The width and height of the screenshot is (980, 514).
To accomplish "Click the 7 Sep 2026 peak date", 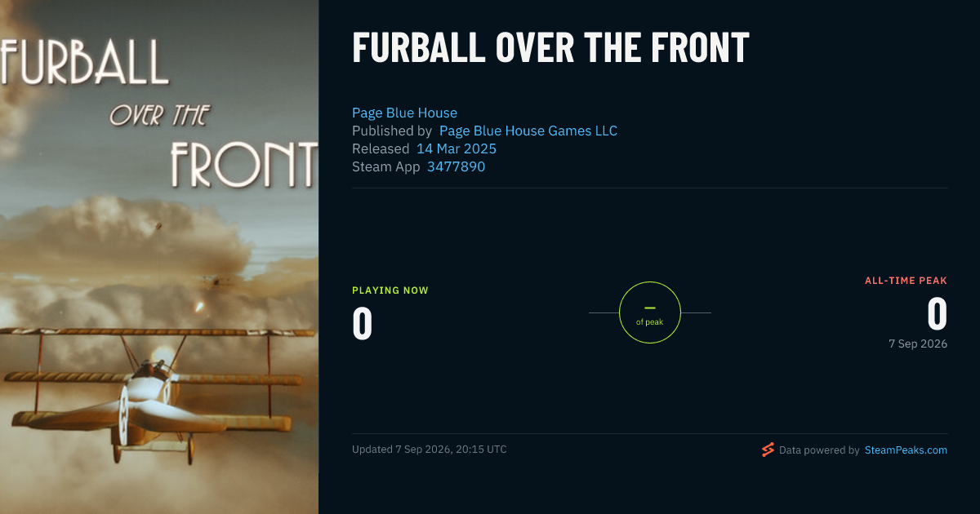I will point(918,343).
